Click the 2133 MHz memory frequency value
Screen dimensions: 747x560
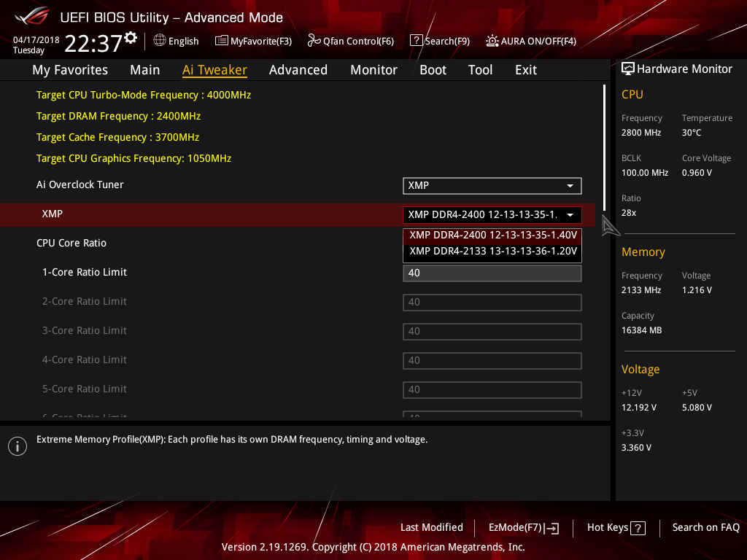640,290
